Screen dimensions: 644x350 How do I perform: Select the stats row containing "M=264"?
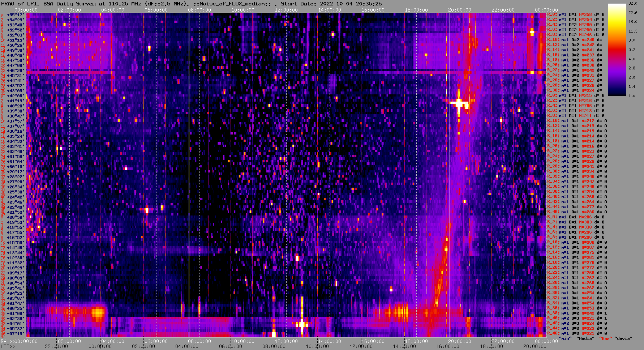577,202
